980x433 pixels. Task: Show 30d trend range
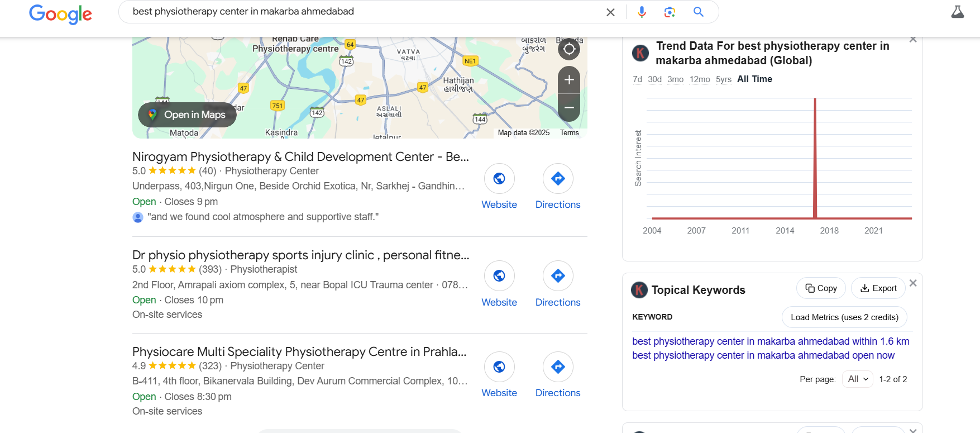654,79
